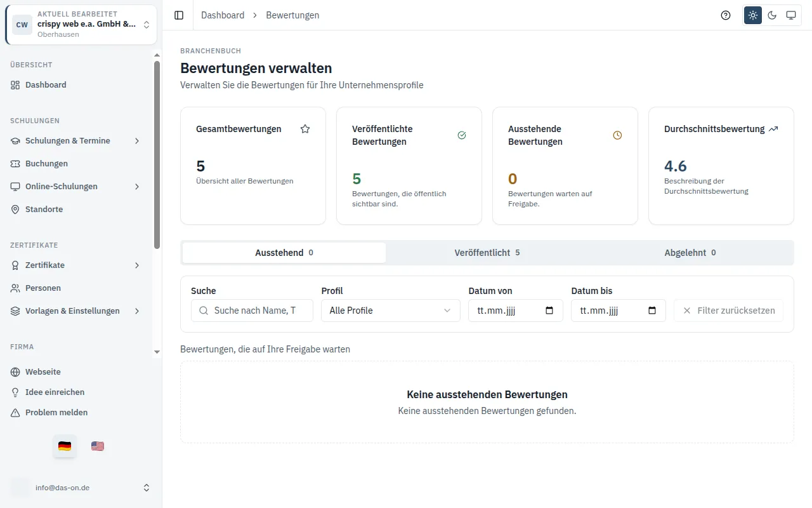Click the Online-Schulungen monitor icon
This screenshot has width=812, height=508.
[x=15, y=187]
